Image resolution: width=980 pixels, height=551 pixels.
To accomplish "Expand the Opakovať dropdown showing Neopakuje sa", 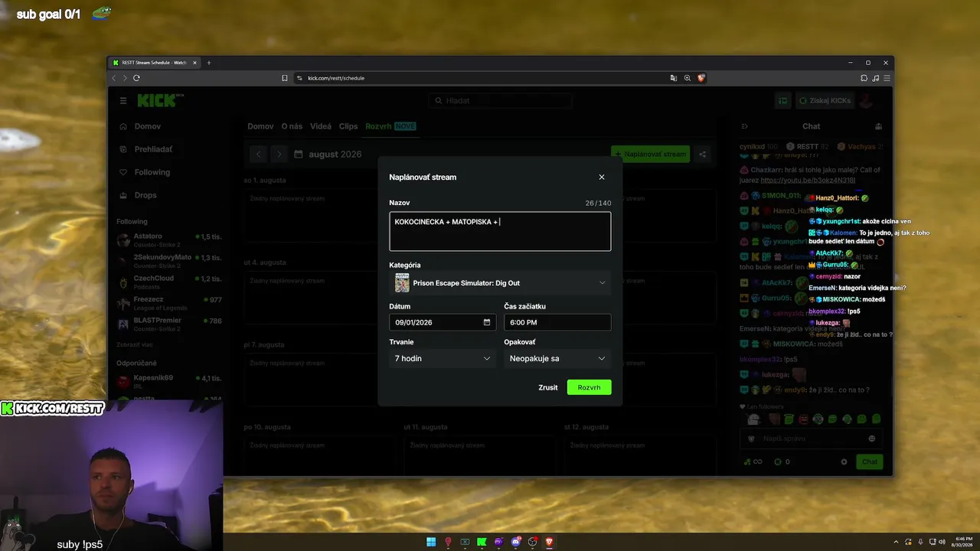I will tap(557, 358).
